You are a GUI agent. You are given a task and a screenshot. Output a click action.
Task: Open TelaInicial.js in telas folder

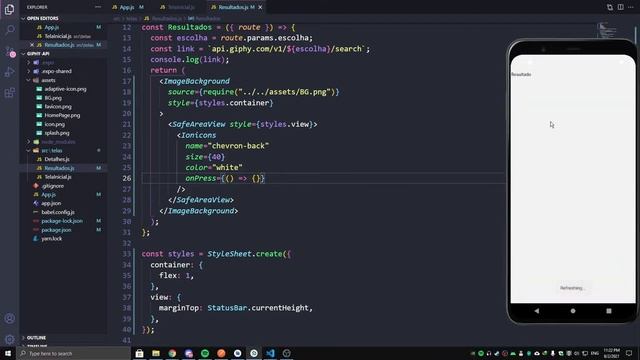(58, 177)
